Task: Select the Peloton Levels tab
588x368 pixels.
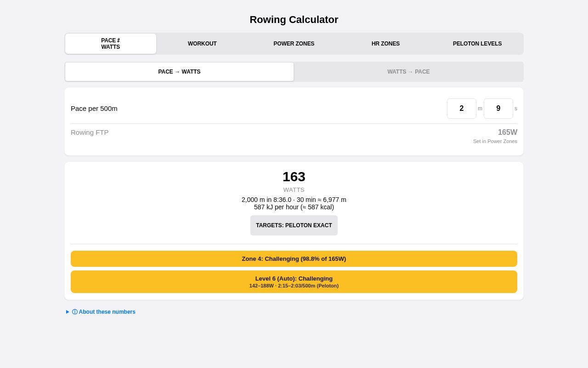Action: (477, 44)
